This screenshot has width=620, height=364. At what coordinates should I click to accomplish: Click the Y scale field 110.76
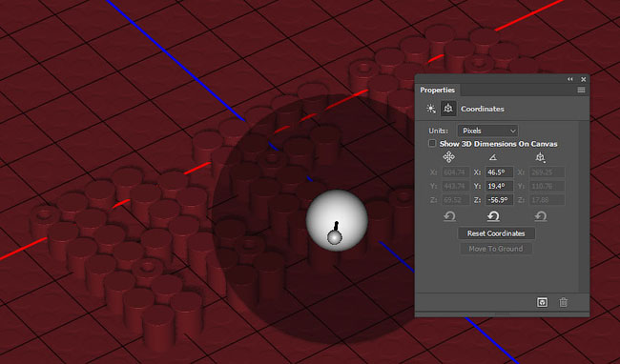coord(547,186)
